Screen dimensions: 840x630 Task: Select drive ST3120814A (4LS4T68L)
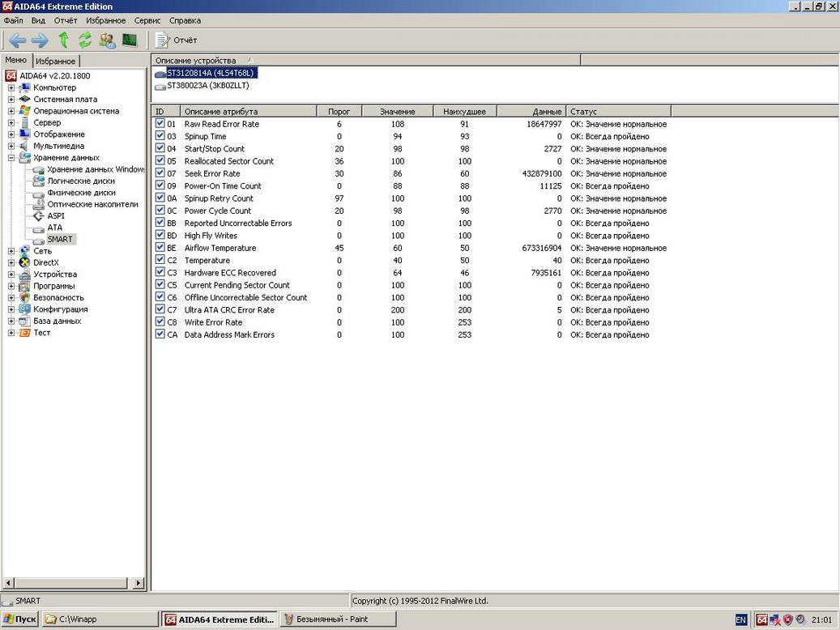210,73
